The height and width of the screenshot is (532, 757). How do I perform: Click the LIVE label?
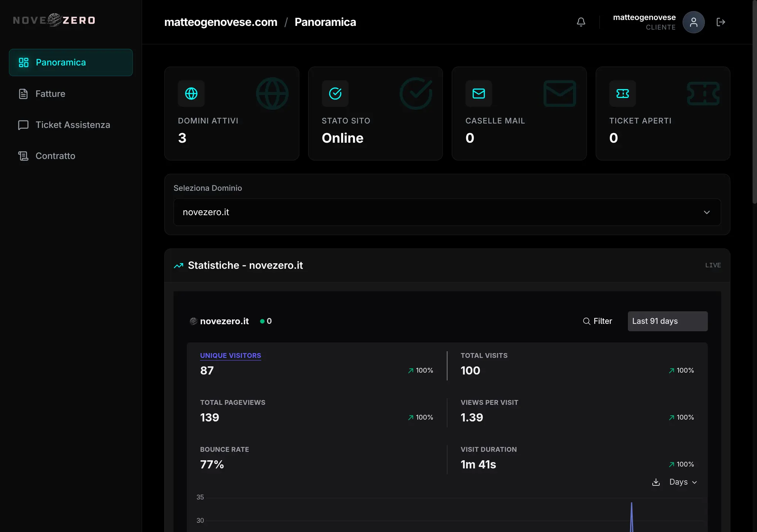[x=713, y=265]
